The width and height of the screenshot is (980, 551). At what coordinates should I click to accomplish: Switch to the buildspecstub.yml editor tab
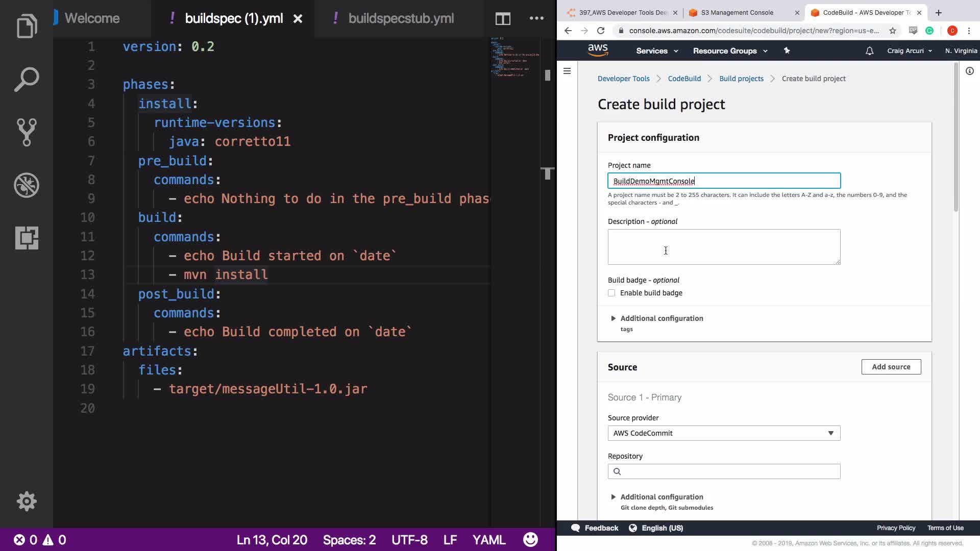point(401,19)
